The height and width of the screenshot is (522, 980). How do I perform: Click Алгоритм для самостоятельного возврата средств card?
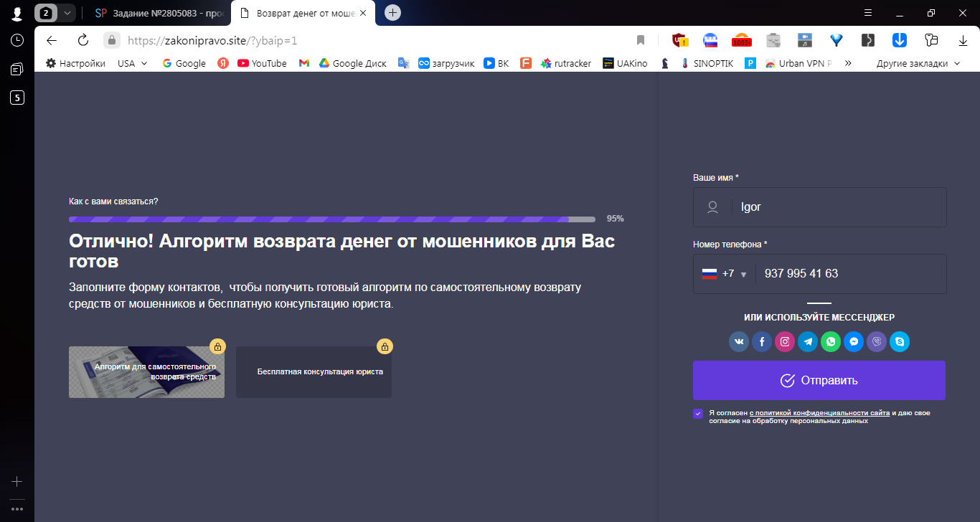point(146,372)
